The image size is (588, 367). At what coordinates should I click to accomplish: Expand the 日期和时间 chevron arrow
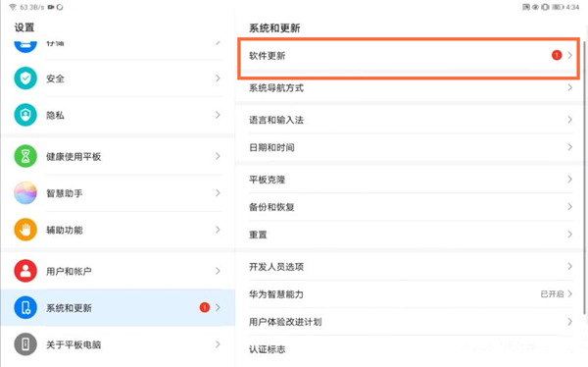pos(570,147)
